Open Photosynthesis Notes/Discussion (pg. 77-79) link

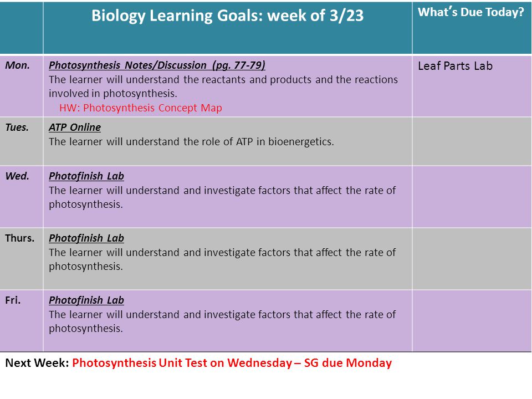[157, 65]
